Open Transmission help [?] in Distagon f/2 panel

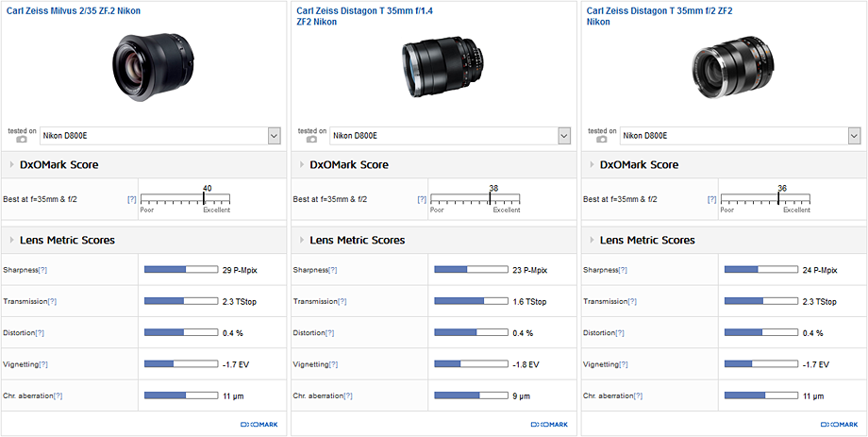(632, 301)
